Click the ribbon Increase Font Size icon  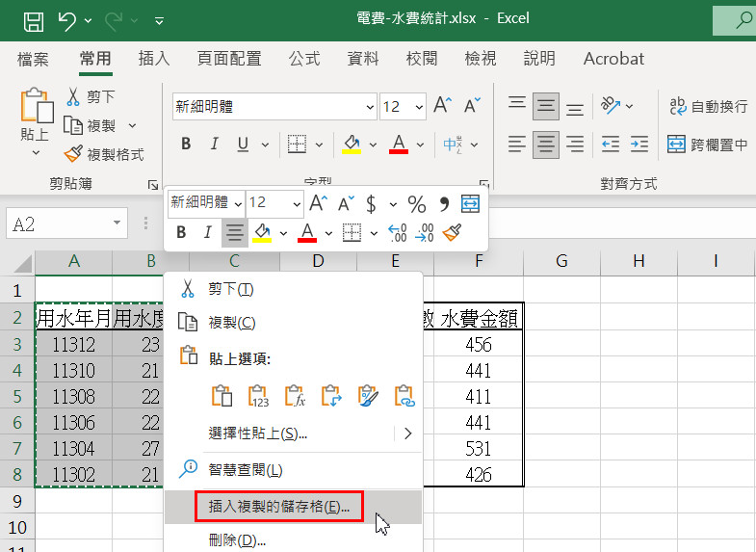click(x=442, y=106)
